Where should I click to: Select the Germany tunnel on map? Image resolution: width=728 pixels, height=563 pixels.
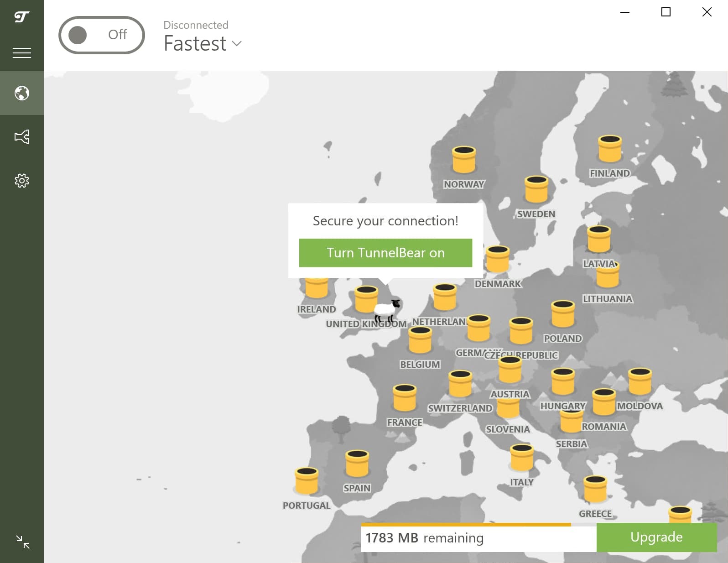point(478,328)
